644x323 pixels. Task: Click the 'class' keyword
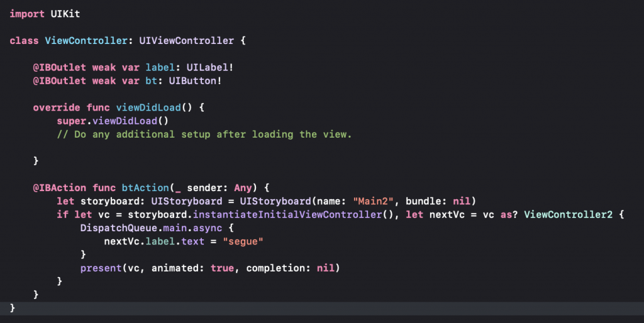25,41
